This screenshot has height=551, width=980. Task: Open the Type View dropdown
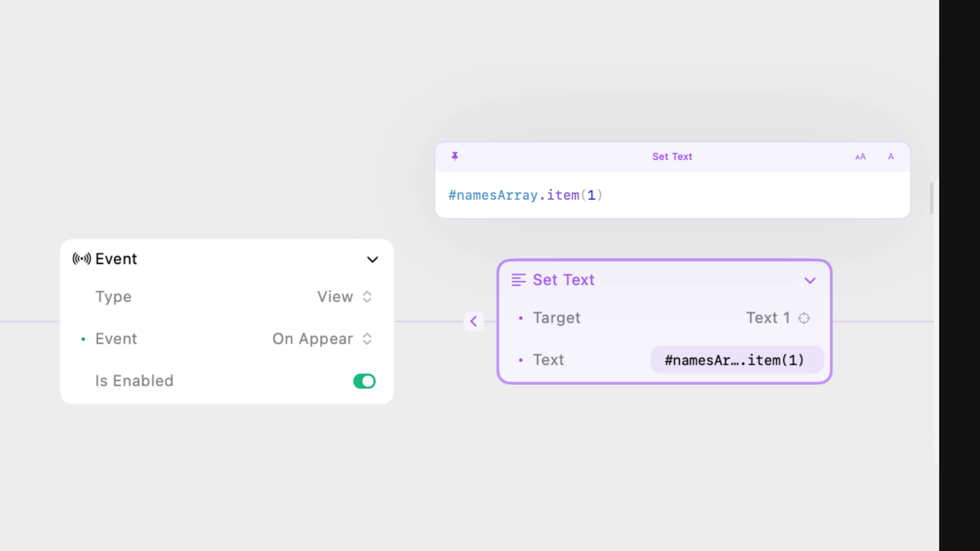tap(344, 297)
